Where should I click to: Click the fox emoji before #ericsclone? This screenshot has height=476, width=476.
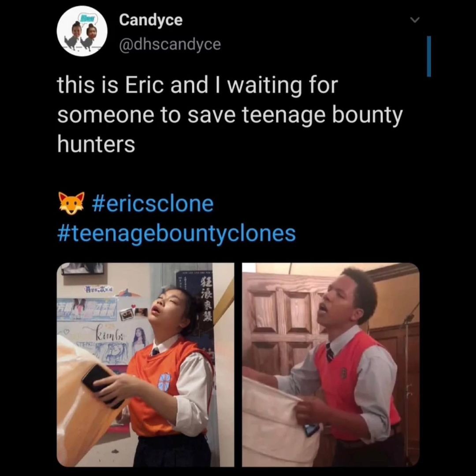point(71,203)
